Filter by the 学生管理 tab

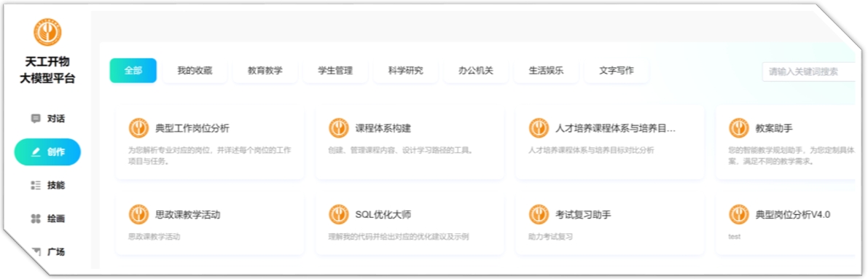[335, 71]
